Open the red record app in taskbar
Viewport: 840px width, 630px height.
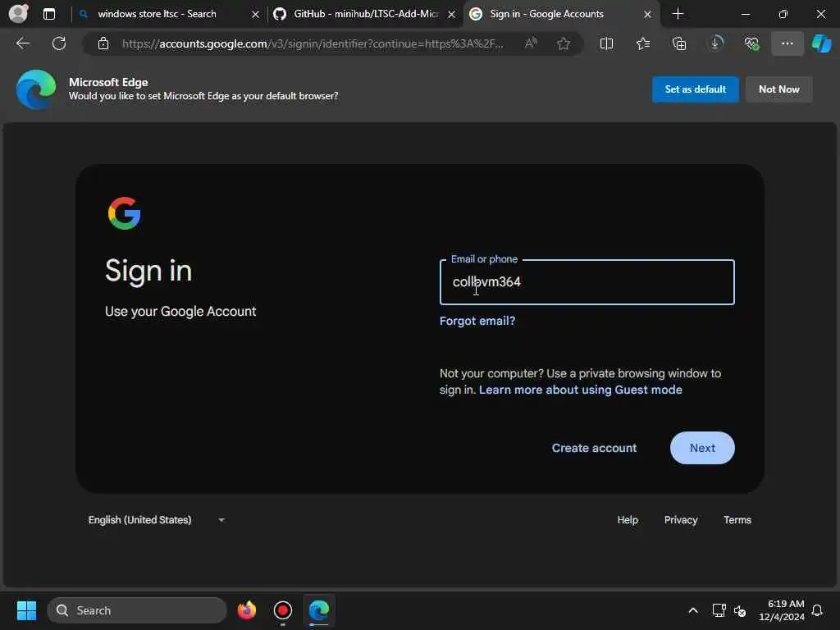(x=283, y=610)
